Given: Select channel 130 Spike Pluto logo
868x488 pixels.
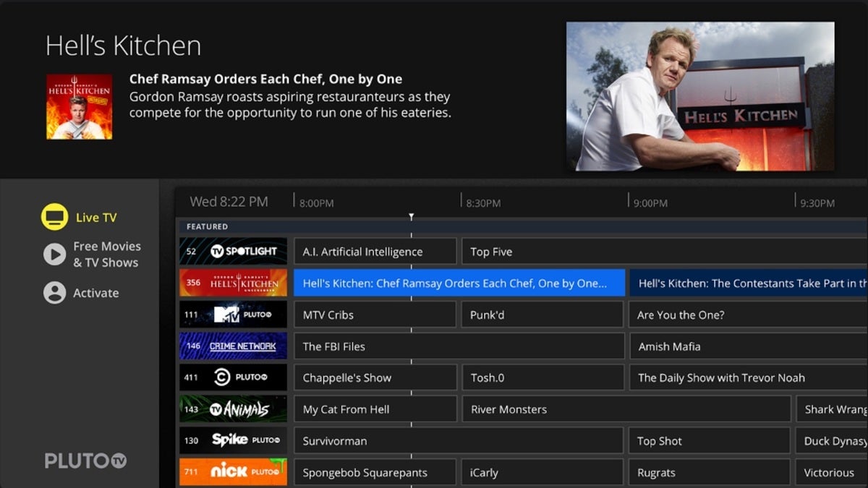Looking at the screenshot, I should point(233,440).
